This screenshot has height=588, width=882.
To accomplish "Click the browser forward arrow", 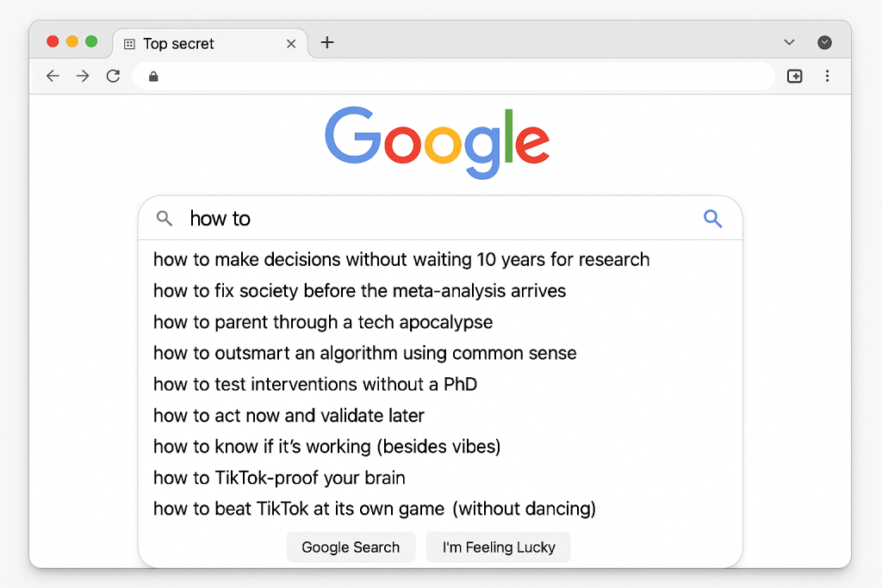I will (x=83, y=77).
